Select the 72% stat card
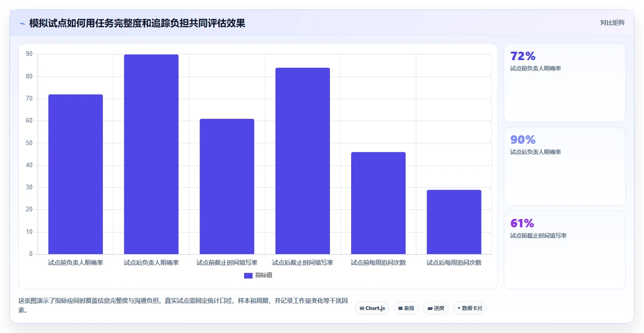644x333 pixels. 565,83
